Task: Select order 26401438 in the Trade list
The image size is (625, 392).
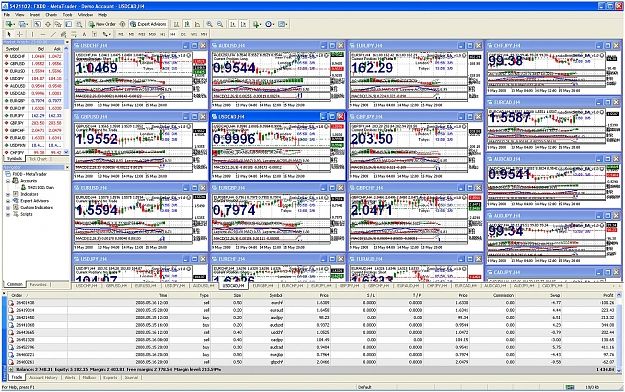Action: (311, 303)
